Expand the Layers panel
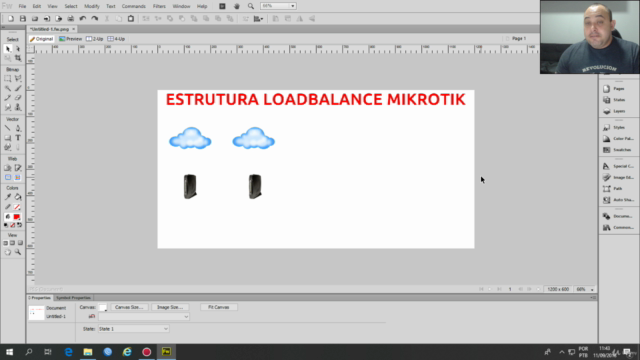This screenshot has width=640, height=360. [x=618, y=111]
